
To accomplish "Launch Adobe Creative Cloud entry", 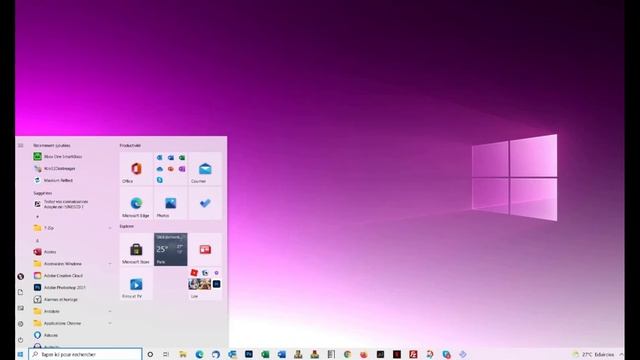I will pos(73,276).
